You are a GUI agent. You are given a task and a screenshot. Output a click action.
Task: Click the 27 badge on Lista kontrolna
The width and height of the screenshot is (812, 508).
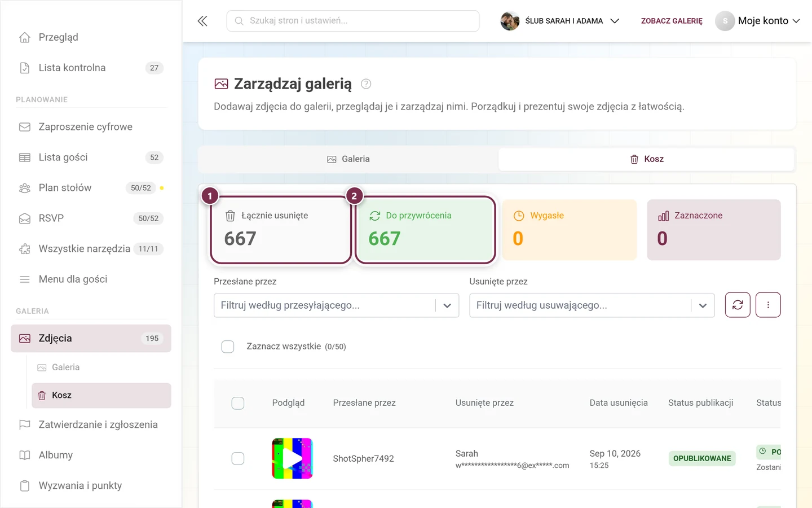tap(155, 68)
